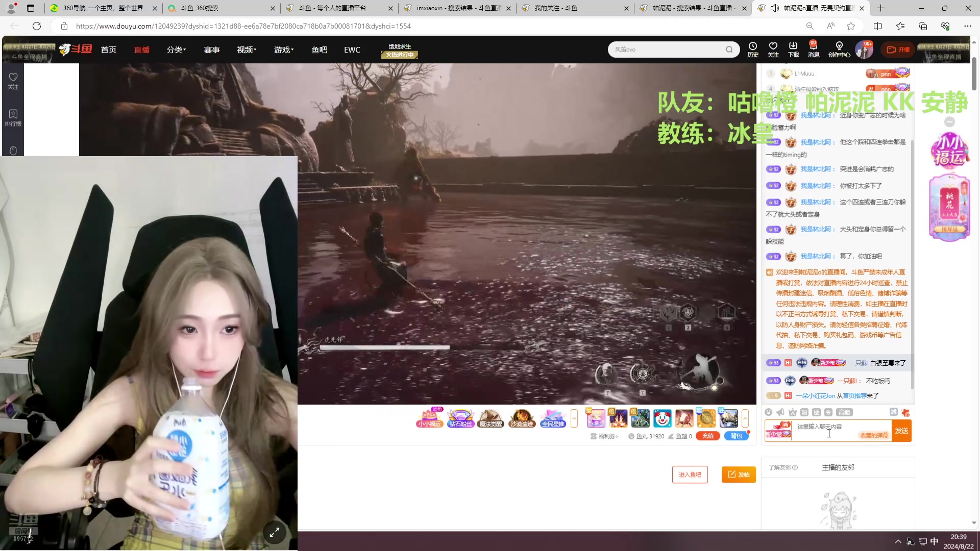Collapse the floating 小小福运 widget
980x551 pixels.
click(949, 121)
